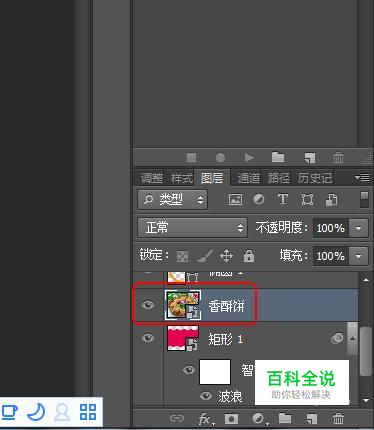This screenshot has height=430, width=374.
Task: Click the white smart filter mask thumbnail
Action: pos(215,372)
